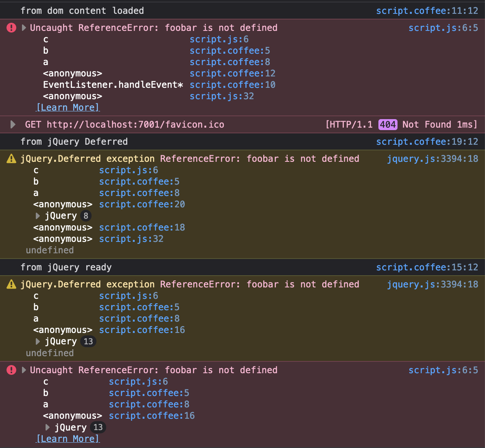Open jquery.js:3394:18 source location

coord(433,159)
